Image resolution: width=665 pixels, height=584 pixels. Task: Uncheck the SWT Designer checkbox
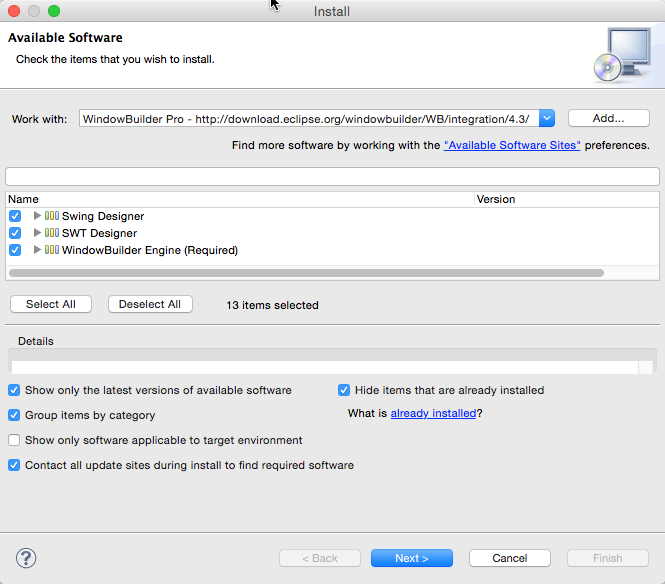pos(15,233)
